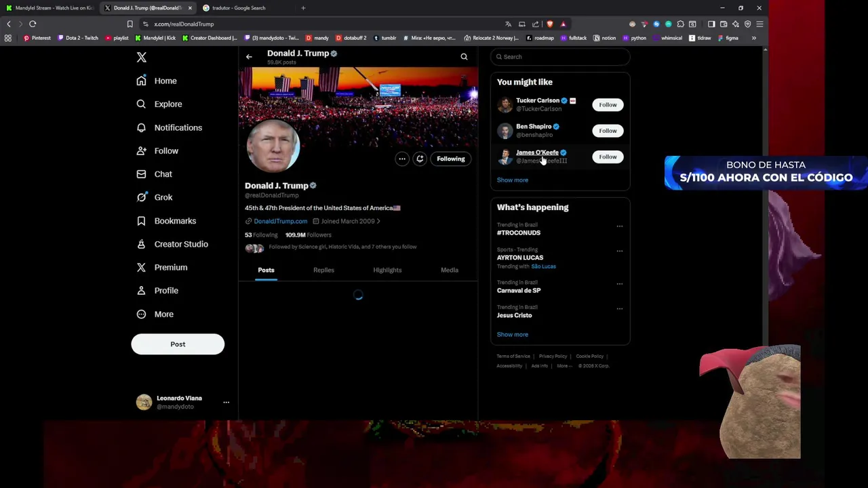Open the browser hamburger menu

pyautogui.click(x=759, y=24)
